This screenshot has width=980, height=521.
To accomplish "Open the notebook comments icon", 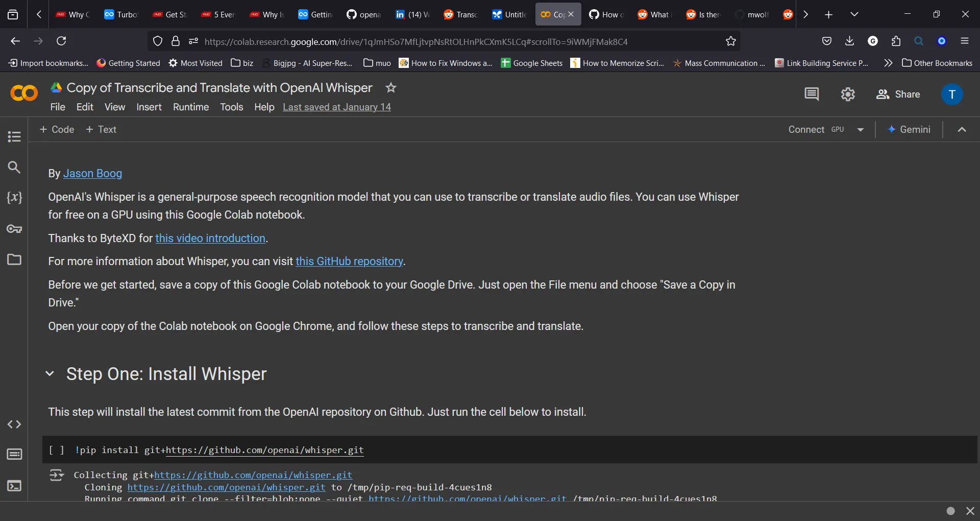I will click(812, 94).
